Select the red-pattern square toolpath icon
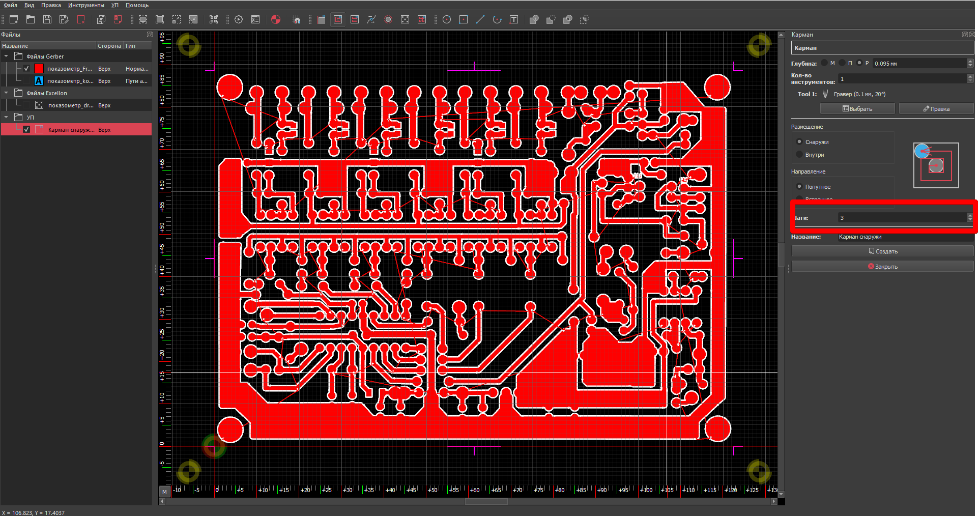 [422, 19]
